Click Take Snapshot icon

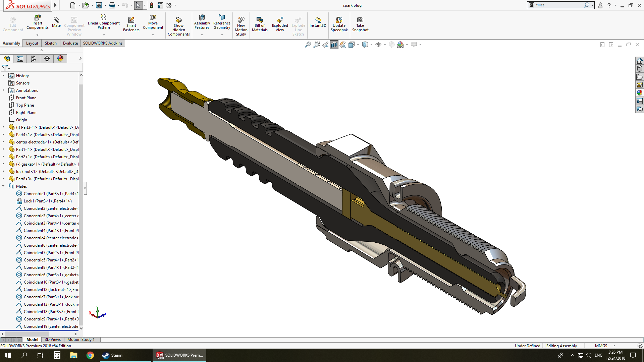[x=360, y=24]
